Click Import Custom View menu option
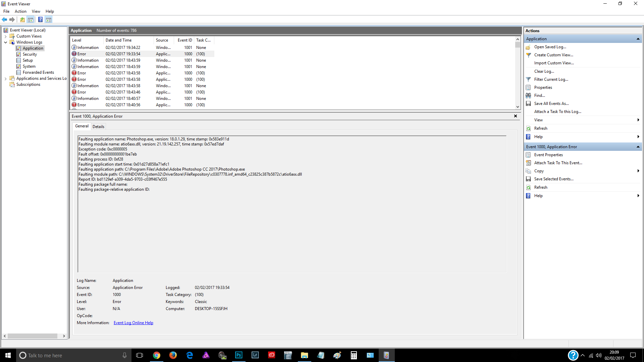 pyautogui.click(x=554, y=63)
